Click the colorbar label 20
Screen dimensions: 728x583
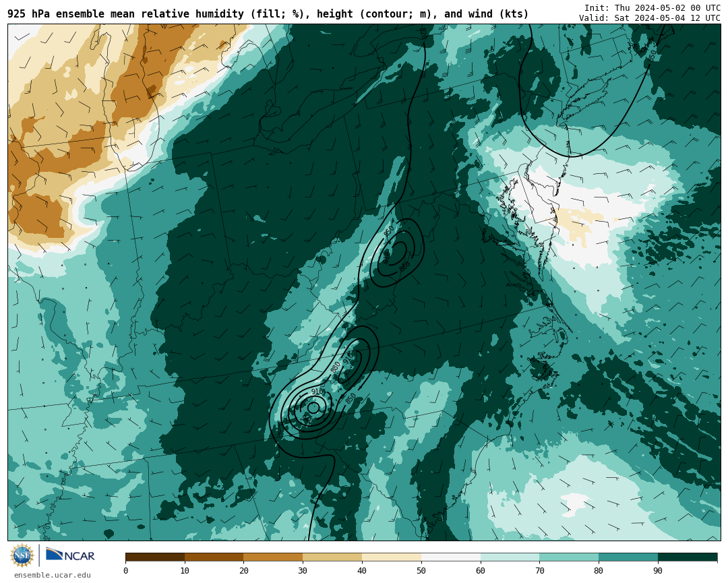coord(244,570)
